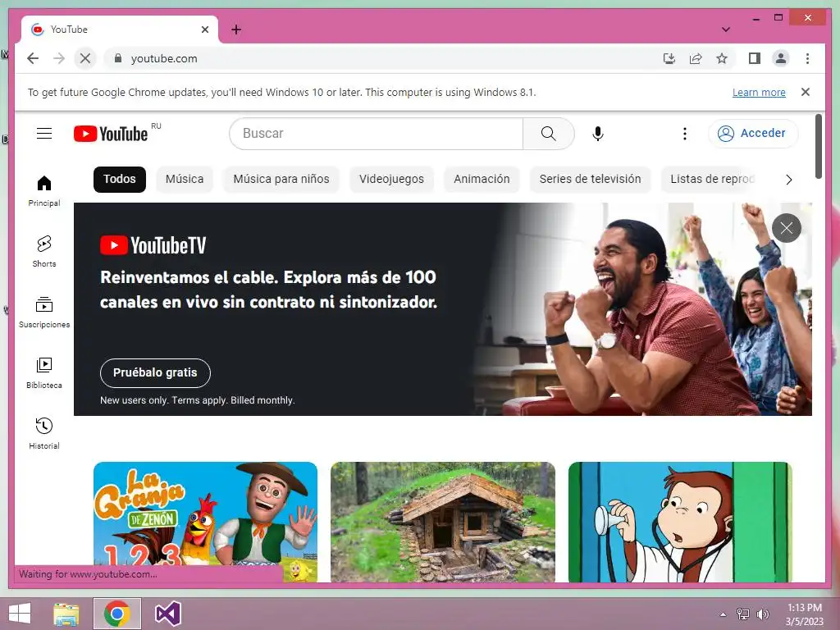Click the Pruébalo gratis button

tap(155, 373)
